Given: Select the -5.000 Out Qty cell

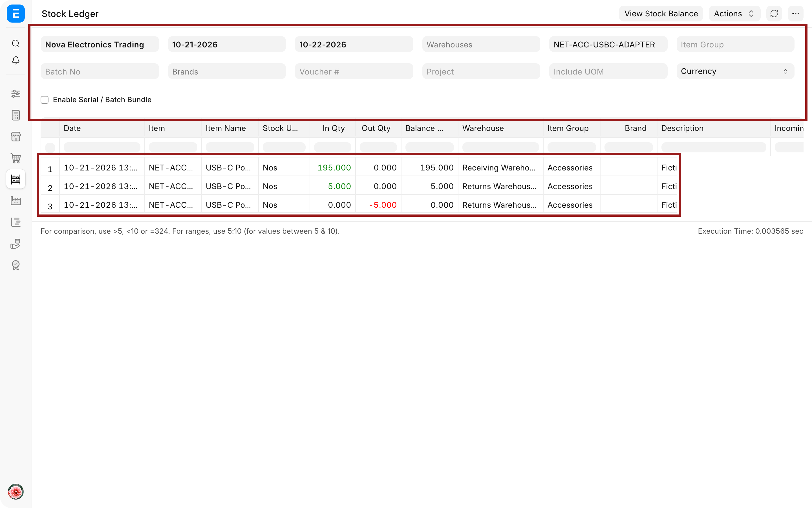Looking at the screenshot, I should pyautogui.click(x=378, y=205).
